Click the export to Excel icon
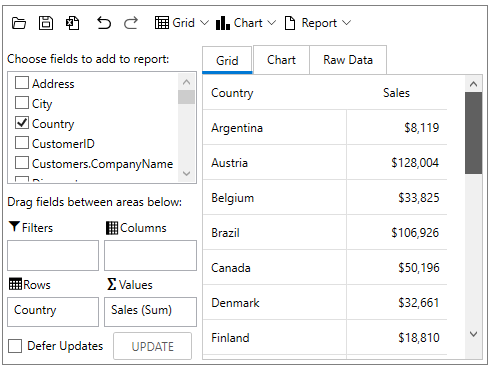The width and height of the screenshot is (493, 370). click(72, 23)
